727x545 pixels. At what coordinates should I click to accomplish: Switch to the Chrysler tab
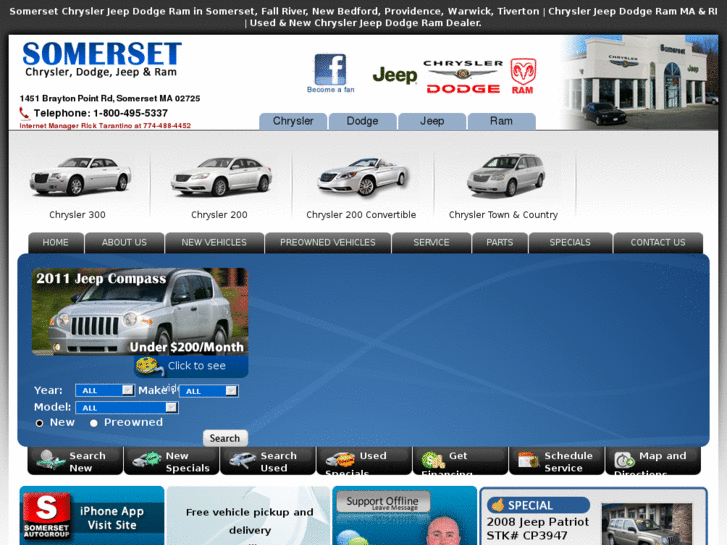tap(293, 121)
